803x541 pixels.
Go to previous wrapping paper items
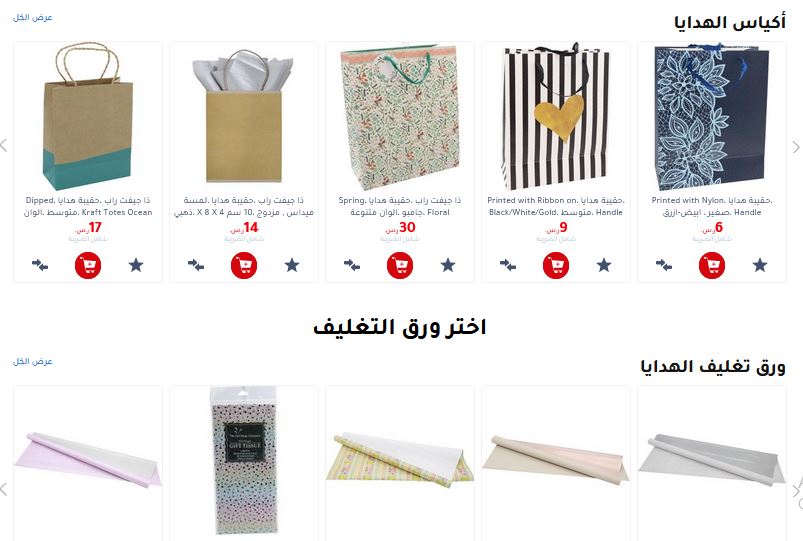[x=4, y=489]
